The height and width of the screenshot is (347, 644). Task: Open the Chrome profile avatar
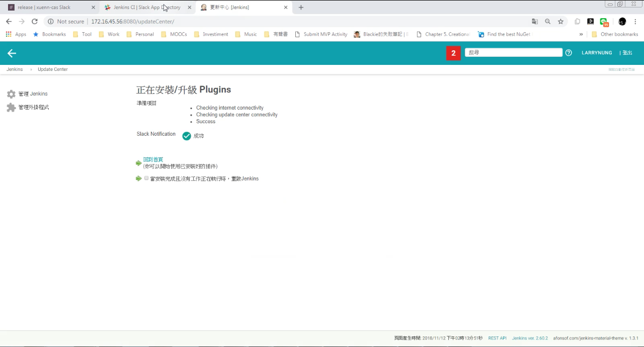[622, 22]
